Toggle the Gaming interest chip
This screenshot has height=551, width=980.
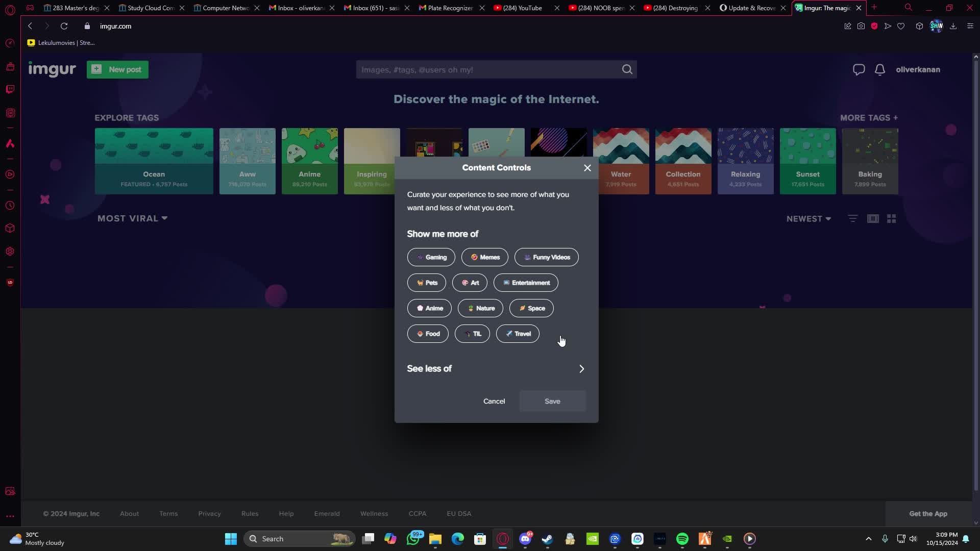pos(431,257)
